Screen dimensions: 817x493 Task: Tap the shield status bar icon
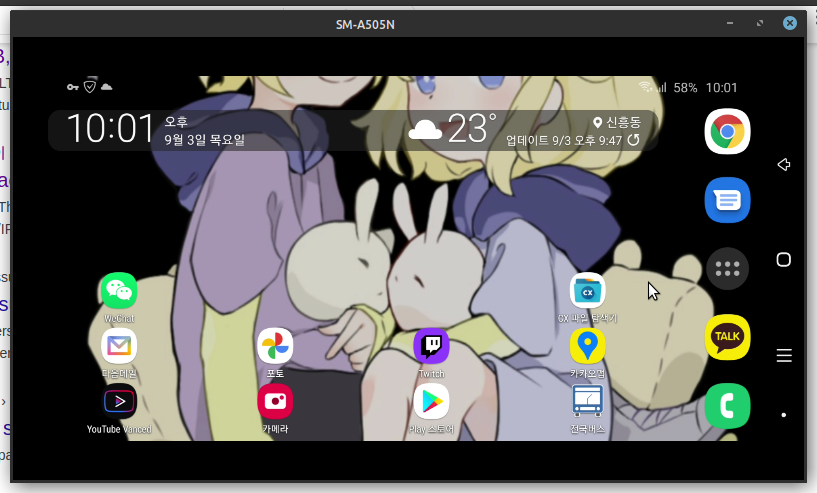(90, 87)
